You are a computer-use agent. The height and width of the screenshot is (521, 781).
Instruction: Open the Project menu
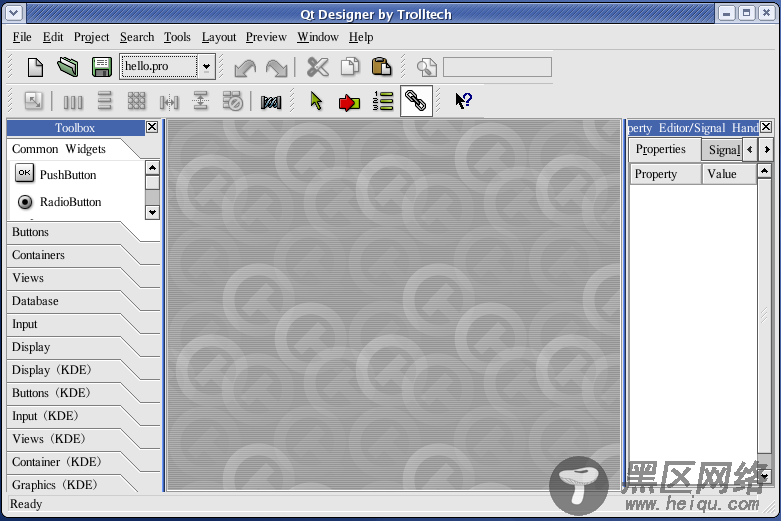click(x=91, y=37)
